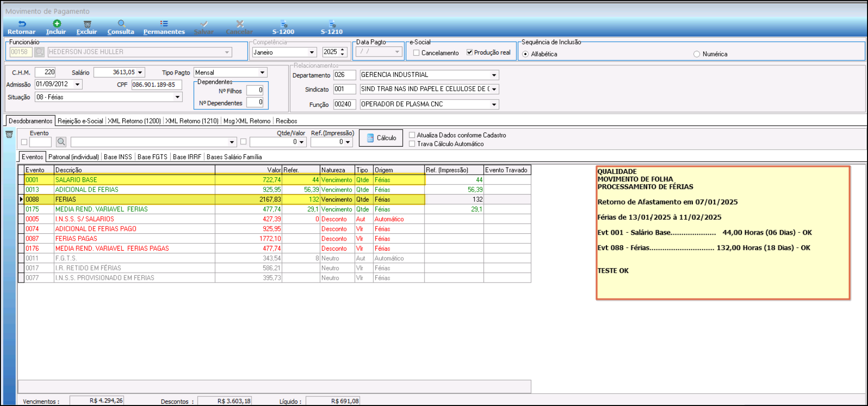Click the S-1210 toolbar icon

point(332,24)
